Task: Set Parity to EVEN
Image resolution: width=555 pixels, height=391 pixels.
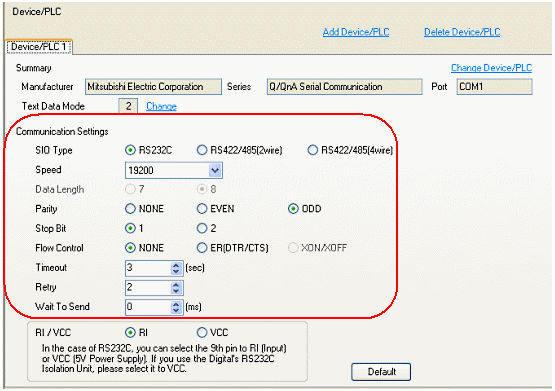Action: 202,209
